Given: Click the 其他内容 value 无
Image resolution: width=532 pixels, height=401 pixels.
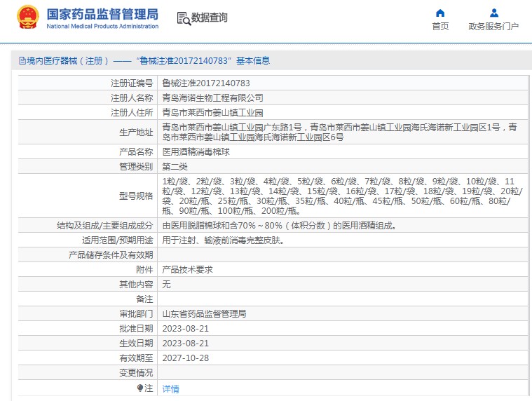Looking at the screenshot, I should point(166,285).
